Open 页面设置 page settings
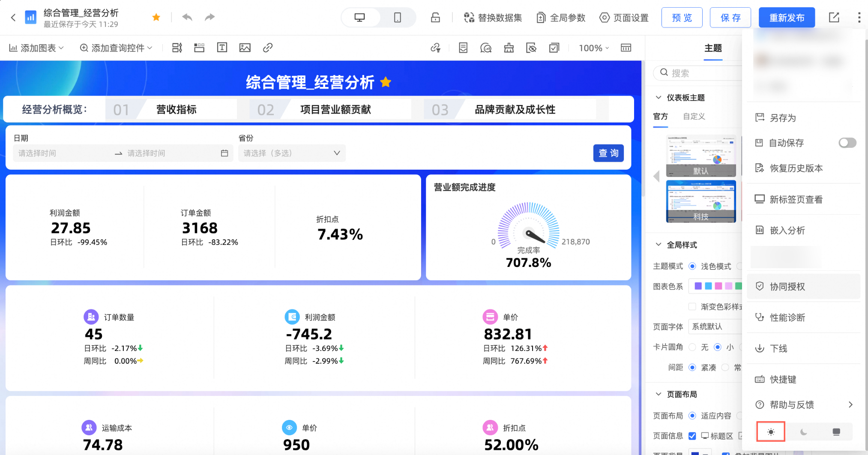The width and height of the screenshot is (868, 455). [x=624, y=18]
